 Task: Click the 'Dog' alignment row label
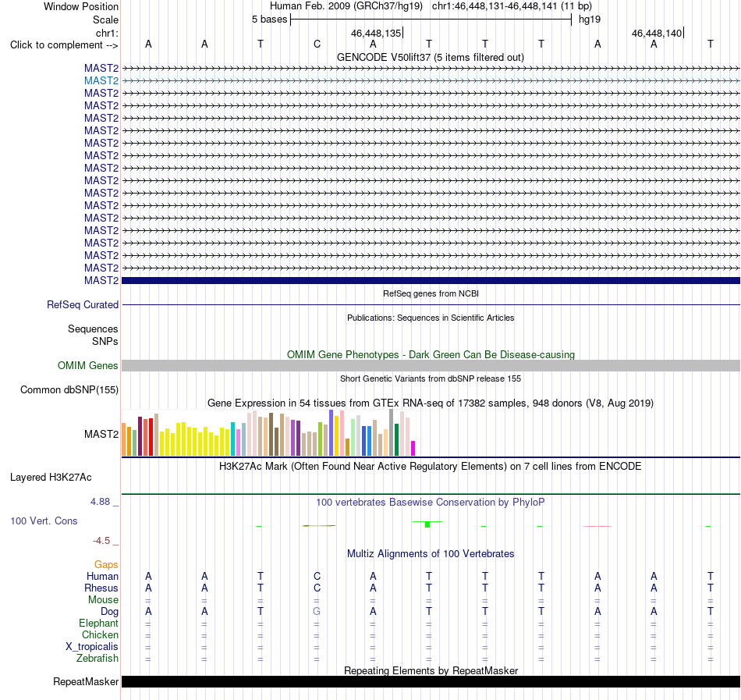[x=109, y=612]
